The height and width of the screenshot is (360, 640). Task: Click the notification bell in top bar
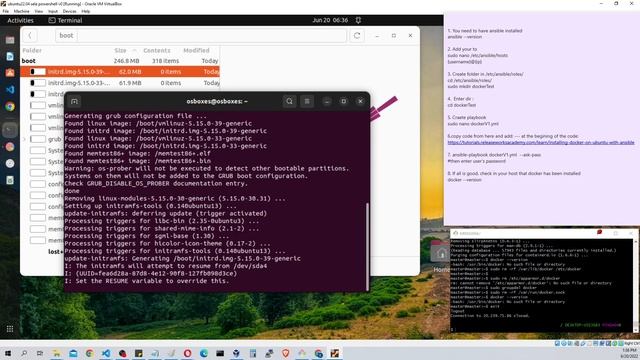(358, 20)
